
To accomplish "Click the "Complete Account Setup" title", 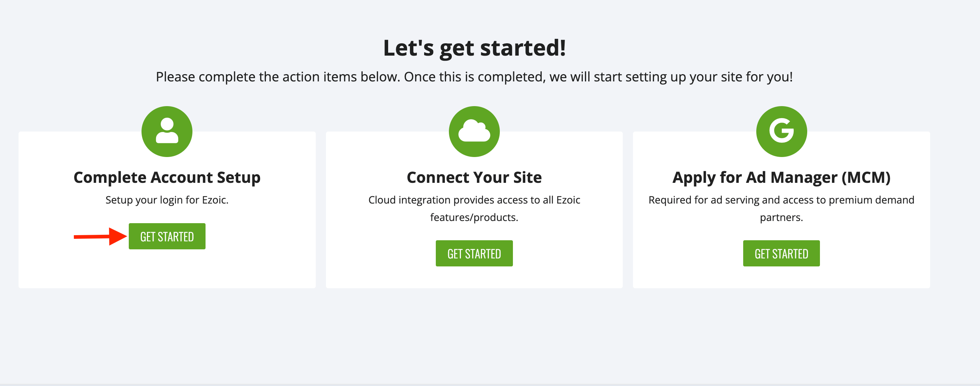I will [x=167, y=178].
